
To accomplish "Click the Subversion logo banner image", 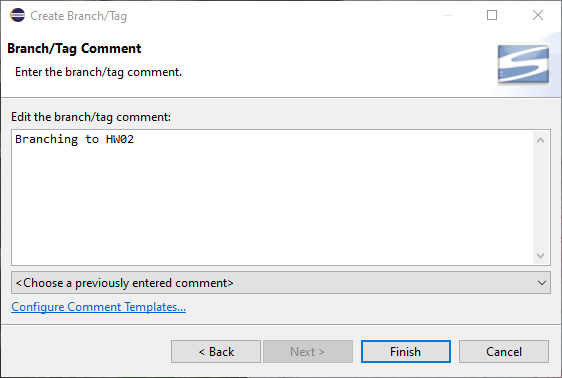I will [x=523, y=64].
